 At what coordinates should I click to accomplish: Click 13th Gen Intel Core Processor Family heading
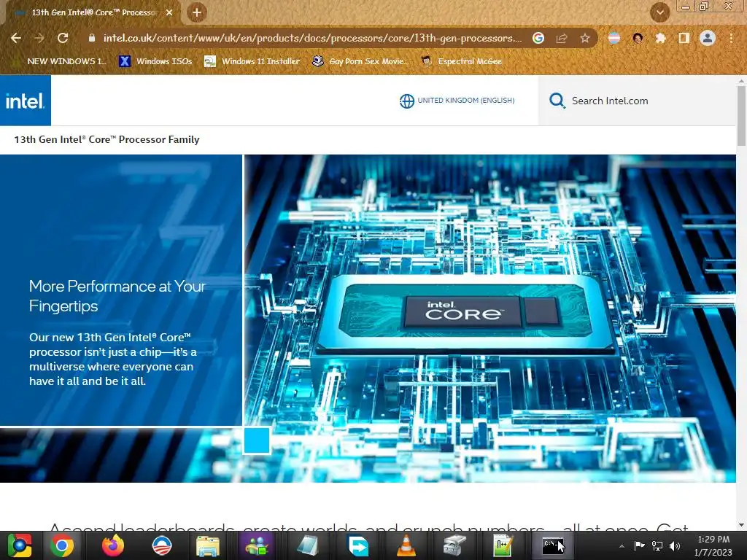(107, 139)
